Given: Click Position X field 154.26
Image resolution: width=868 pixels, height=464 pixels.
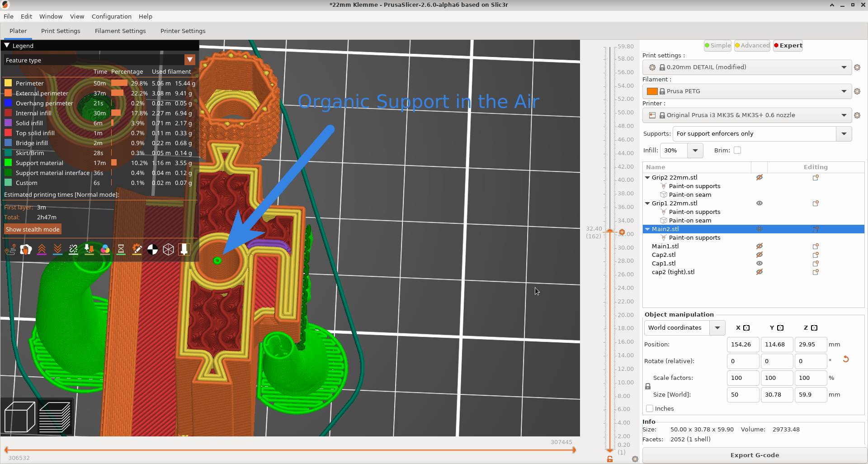Looking at the screenshot, I should [x=743, y=345].
